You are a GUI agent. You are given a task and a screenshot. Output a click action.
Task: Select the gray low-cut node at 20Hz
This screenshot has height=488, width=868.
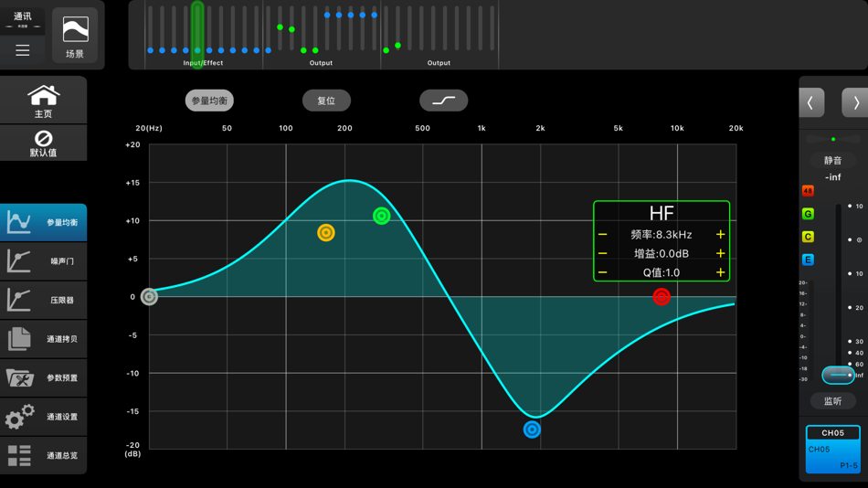click(x=149, y=297)
